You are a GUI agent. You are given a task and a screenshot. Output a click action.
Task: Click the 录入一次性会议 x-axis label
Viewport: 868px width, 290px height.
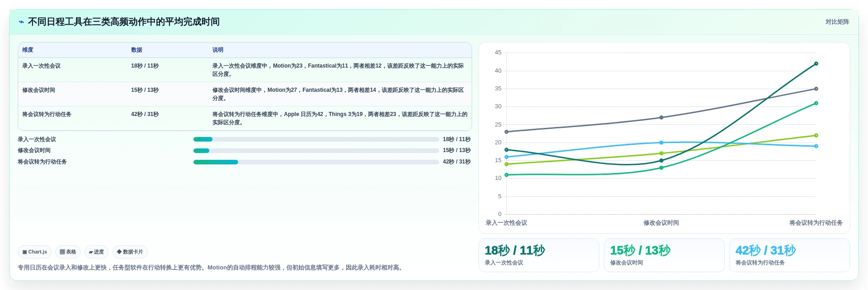(x=506, y=223)
